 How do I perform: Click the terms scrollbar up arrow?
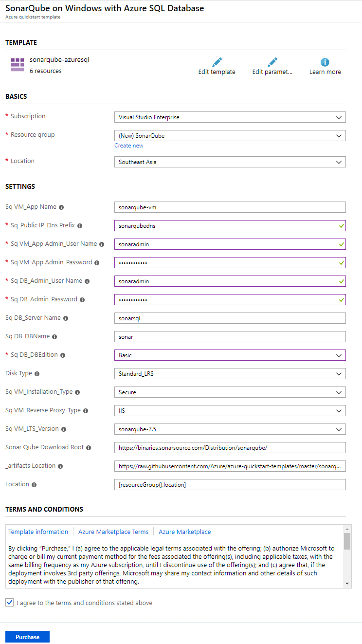[347, 529]
